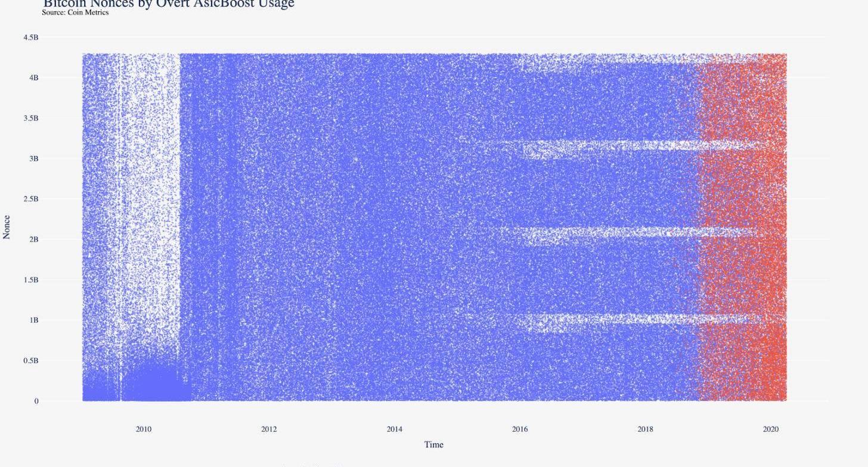Image resolution: width=868 pixels, height=467 pixels.
Task: Click the 2020 x-axis label
Action: click(771, 429)
